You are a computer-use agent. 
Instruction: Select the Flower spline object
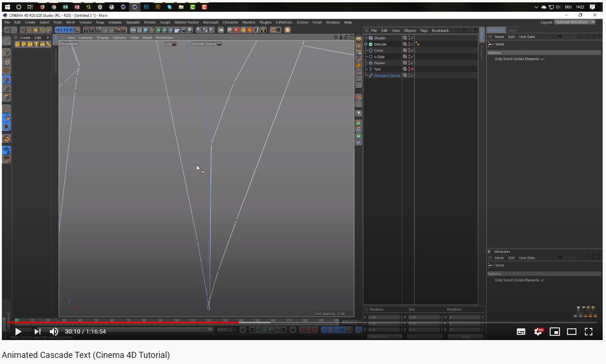pyautogui.click(x=380, y=63)
